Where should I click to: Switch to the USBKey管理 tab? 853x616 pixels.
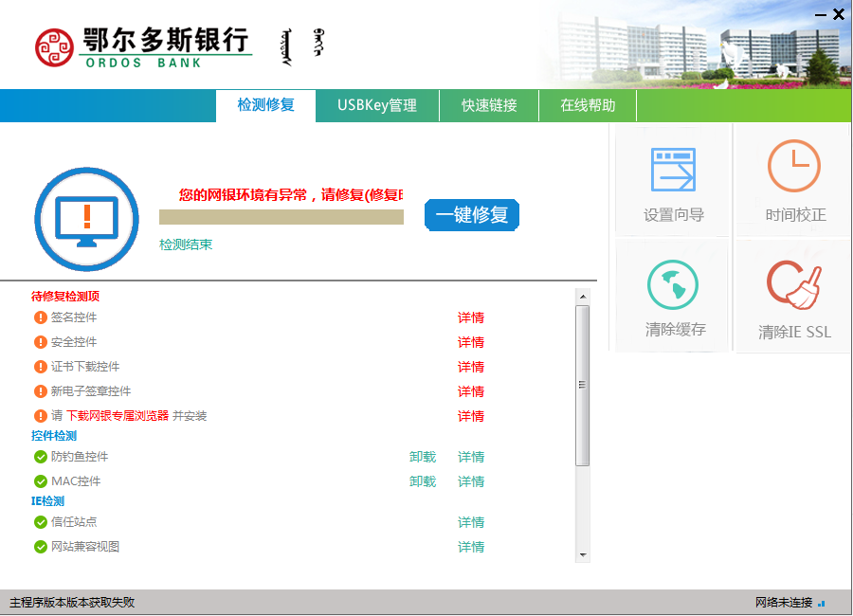coord(376,105)
